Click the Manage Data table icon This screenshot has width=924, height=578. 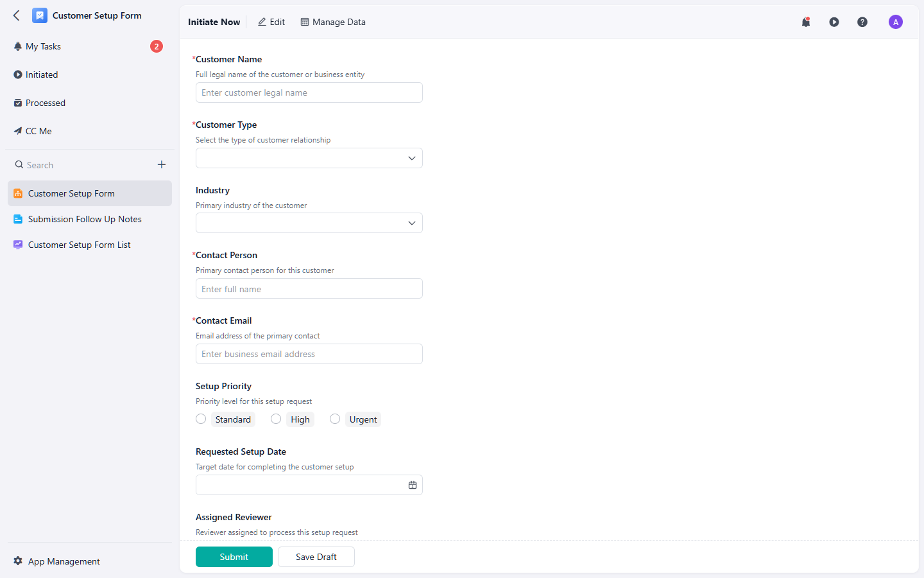[305, 22]
